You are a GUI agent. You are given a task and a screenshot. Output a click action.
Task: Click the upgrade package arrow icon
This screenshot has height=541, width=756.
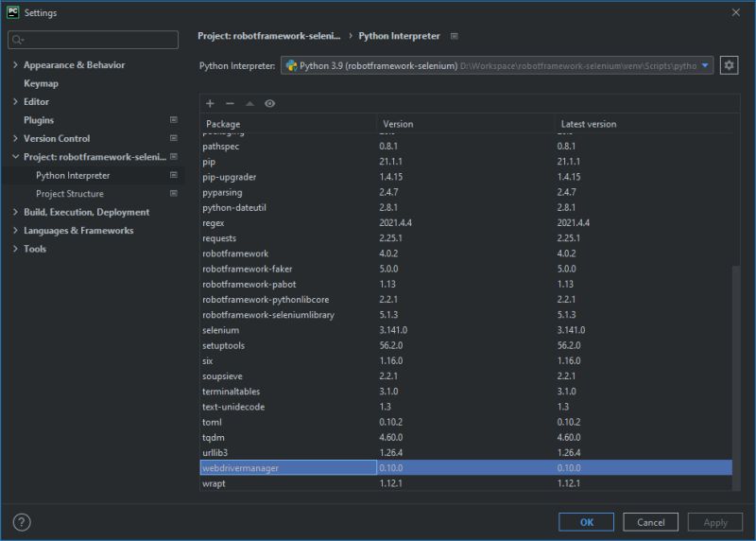pyautogui.click(x=249, y=103)
